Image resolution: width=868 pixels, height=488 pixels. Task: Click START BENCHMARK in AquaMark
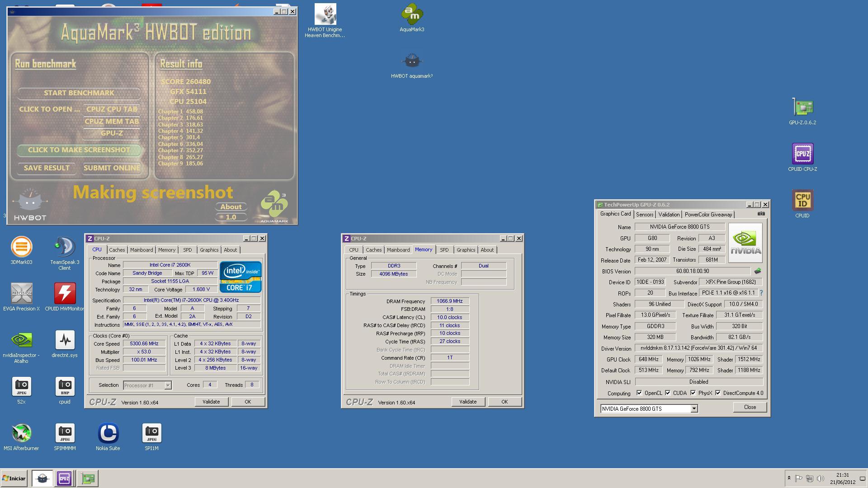click(79, 93)
